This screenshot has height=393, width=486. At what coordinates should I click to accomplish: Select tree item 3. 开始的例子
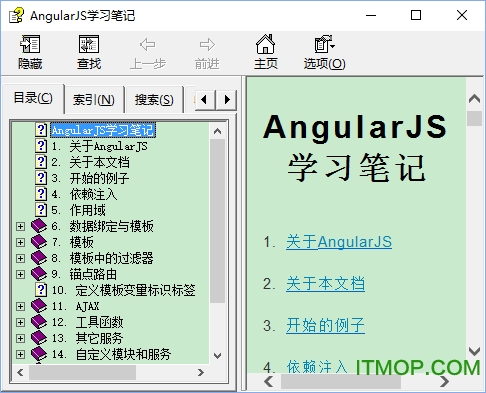click(x=90, y=178)
